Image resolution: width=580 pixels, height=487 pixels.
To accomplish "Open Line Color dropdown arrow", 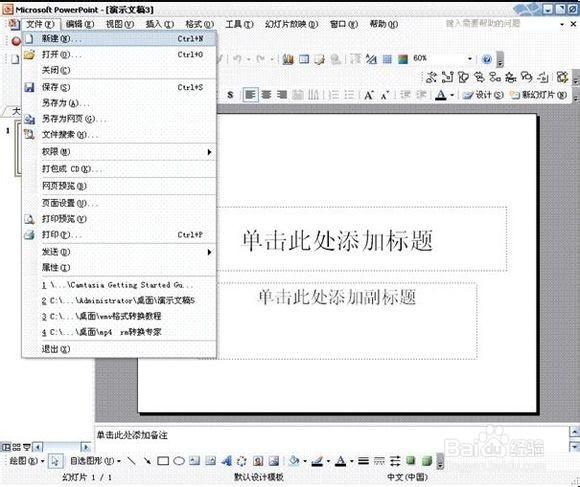I will [x=328, y=461].
